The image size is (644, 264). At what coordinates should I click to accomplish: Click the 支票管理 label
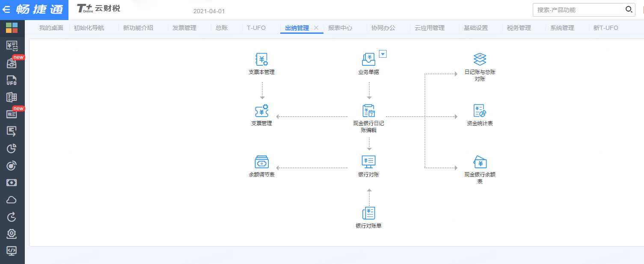tap(261, 123)
